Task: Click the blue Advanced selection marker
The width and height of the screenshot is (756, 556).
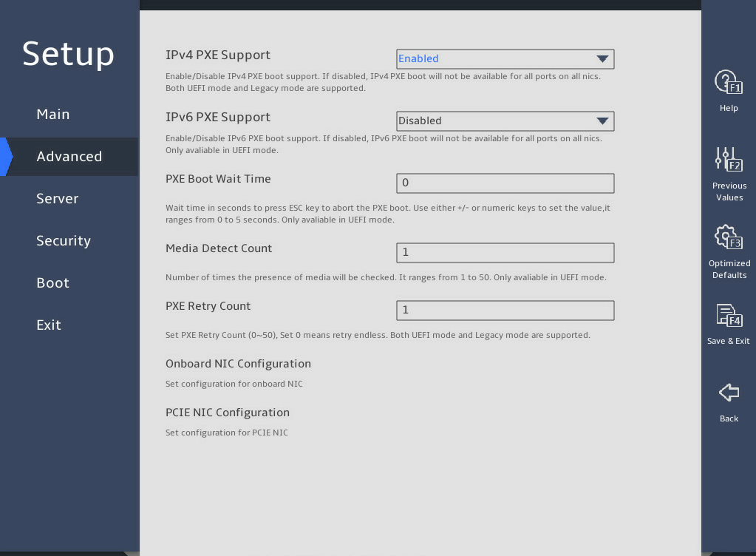Action: click(7, 157)
